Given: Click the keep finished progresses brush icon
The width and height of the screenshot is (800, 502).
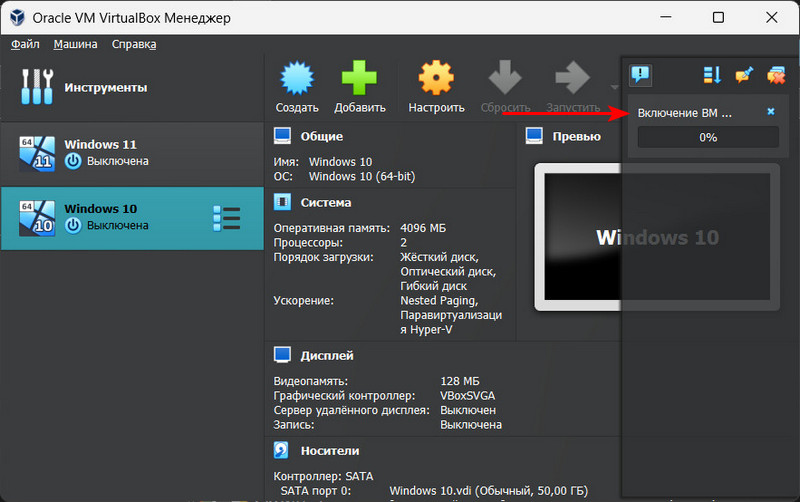Looking at the screenshot, I should pyautogui.click(x=744, y=76).
